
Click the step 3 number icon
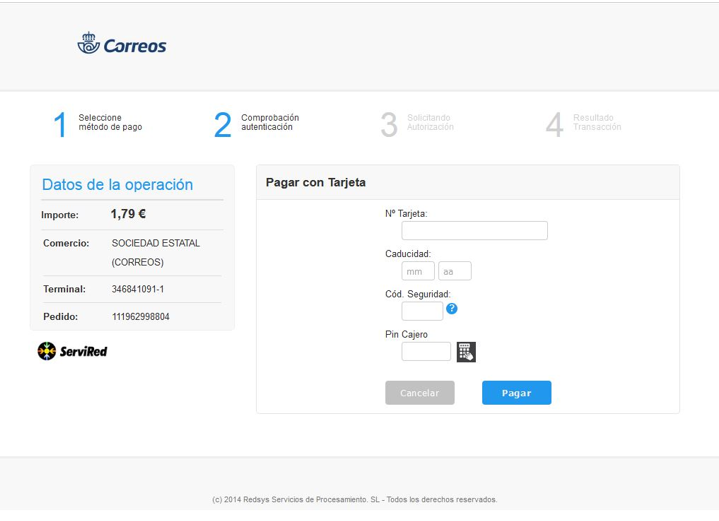pyautogui.click(x=389, y=124)
